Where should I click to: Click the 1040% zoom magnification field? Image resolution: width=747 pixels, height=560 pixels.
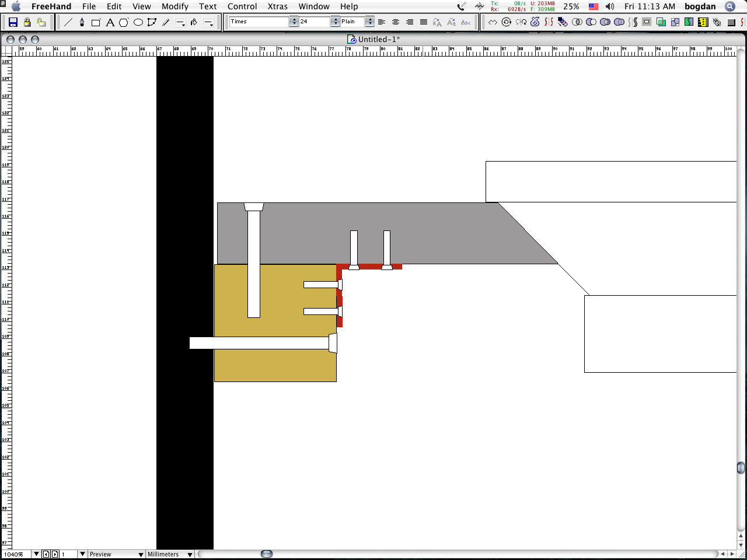[16, 554]
